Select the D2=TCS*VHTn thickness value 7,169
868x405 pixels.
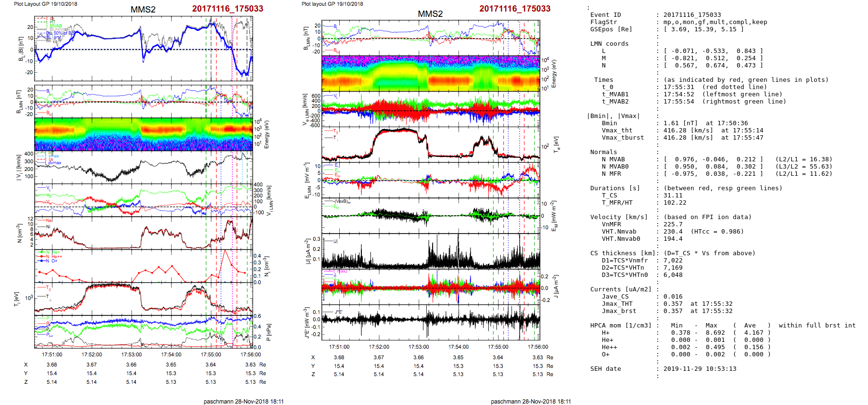pos(673,268)
